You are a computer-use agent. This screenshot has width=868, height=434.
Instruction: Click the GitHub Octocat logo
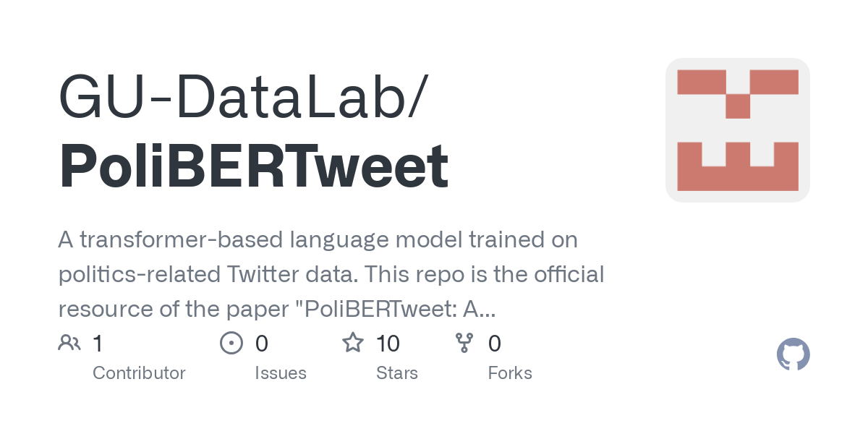pyautogui.click(x=793, y=355)
